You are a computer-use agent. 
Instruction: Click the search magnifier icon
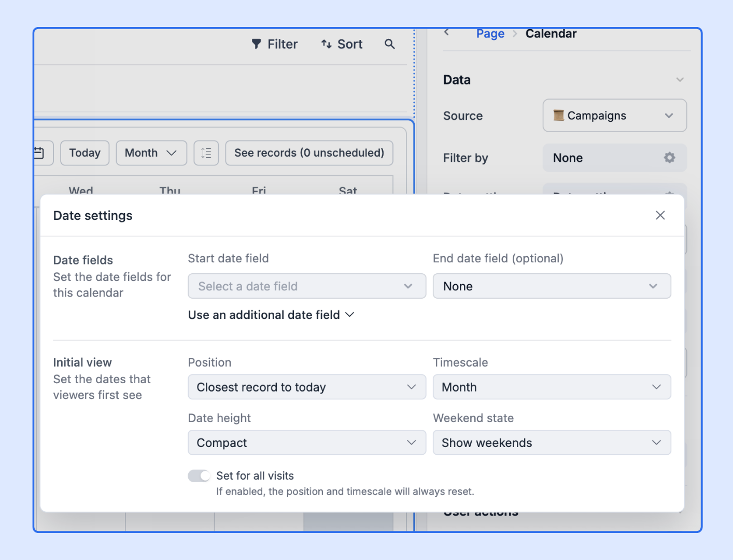[390, 45]
